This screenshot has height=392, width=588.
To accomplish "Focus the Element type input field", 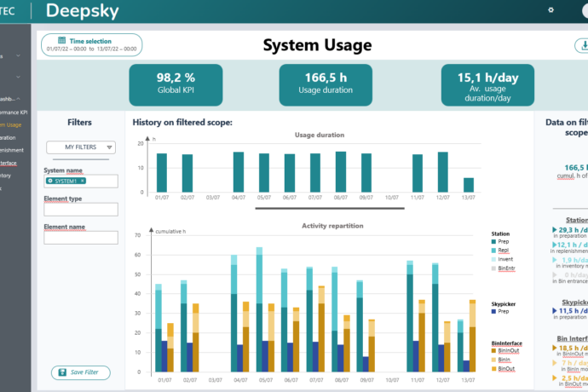I will point(81,210).
